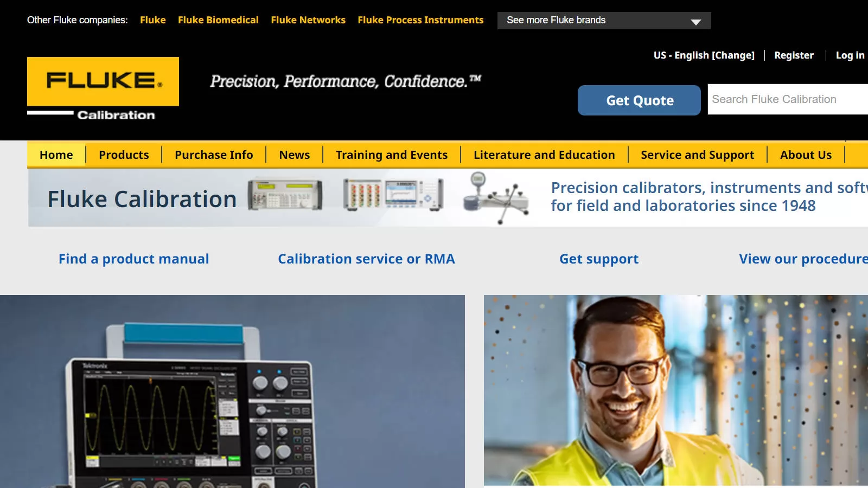Focus the Search Fluke Calibration field
868x488 pixels.
click(788, 99)
